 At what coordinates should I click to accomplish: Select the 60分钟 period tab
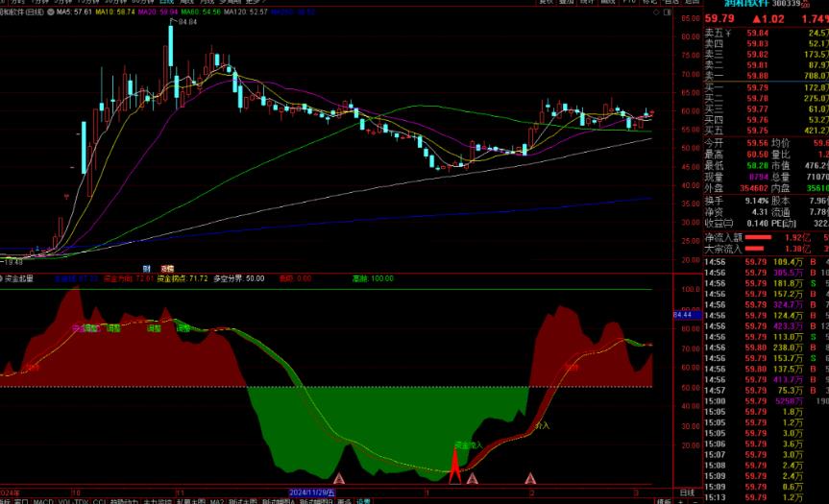[142, 2]
